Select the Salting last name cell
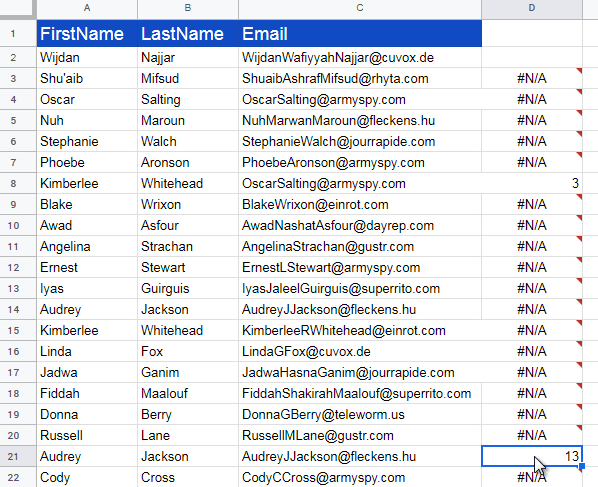Image resolution: width=598 pixels, height=487 pixels. pos(188,100)
